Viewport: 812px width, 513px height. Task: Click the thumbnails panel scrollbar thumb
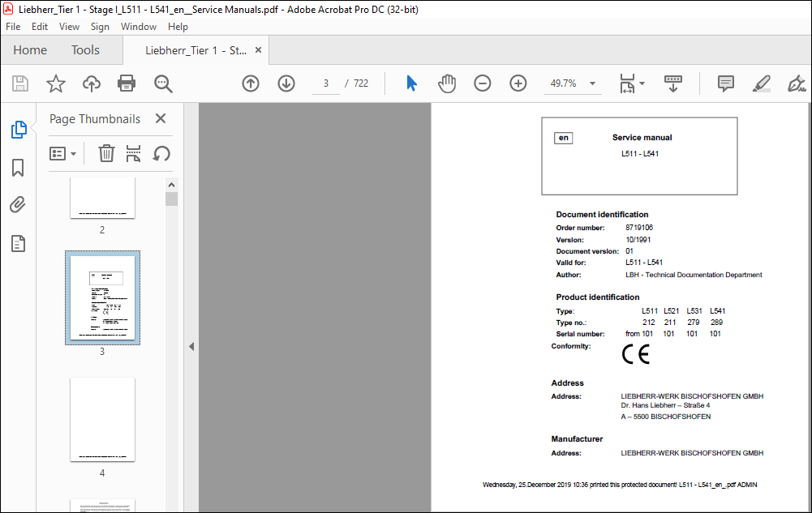(x=171, y=199)
